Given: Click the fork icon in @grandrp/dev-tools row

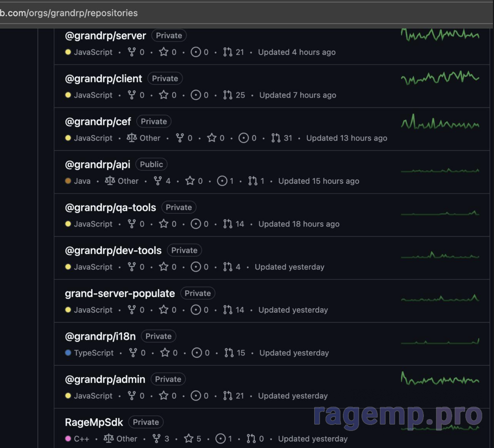Looking at the screenshot, I should click(x=132, y=267).
